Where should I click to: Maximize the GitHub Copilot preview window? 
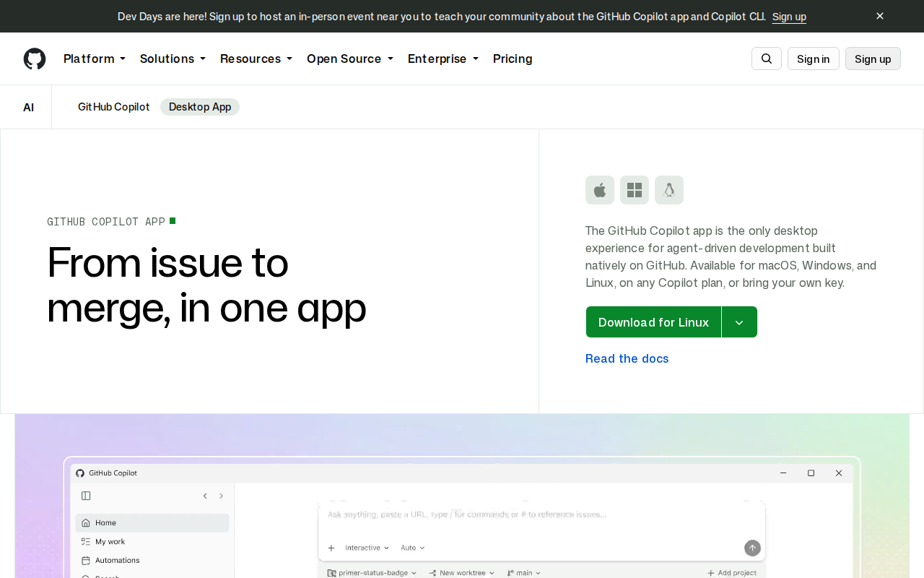point(811,473)
